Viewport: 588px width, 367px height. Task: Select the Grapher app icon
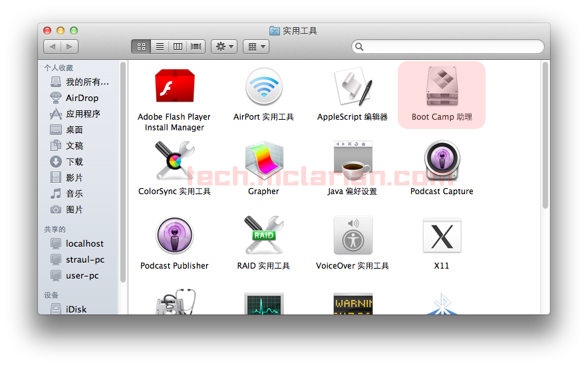click(x=264, y=160)
